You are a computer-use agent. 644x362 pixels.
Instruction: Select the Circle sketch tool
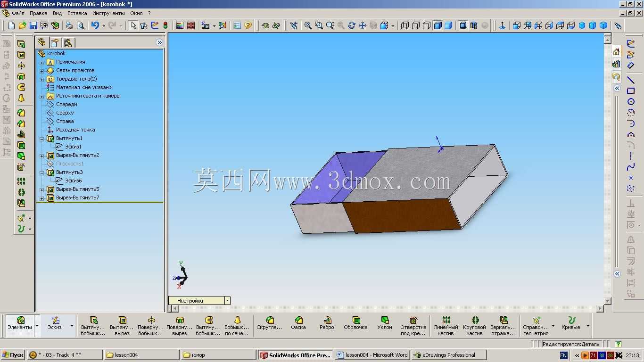tap(631, 101)
